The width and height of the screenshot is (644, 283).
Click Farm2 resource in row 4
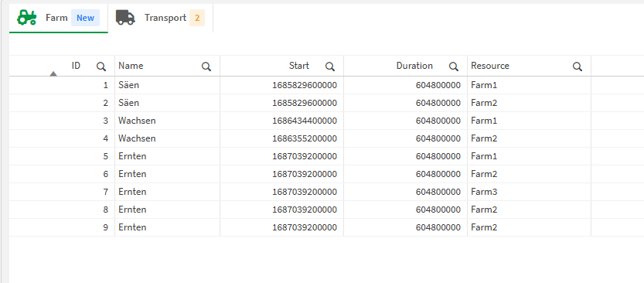tap(484, 138)
